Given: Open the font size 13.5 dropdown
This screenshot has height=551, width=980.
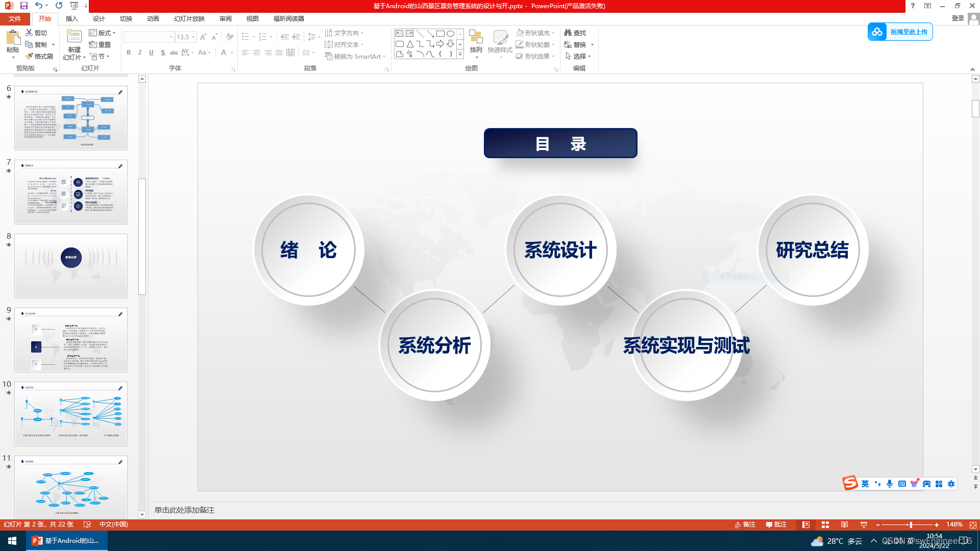Looking at the screenshot, I should tap(193, 37).
